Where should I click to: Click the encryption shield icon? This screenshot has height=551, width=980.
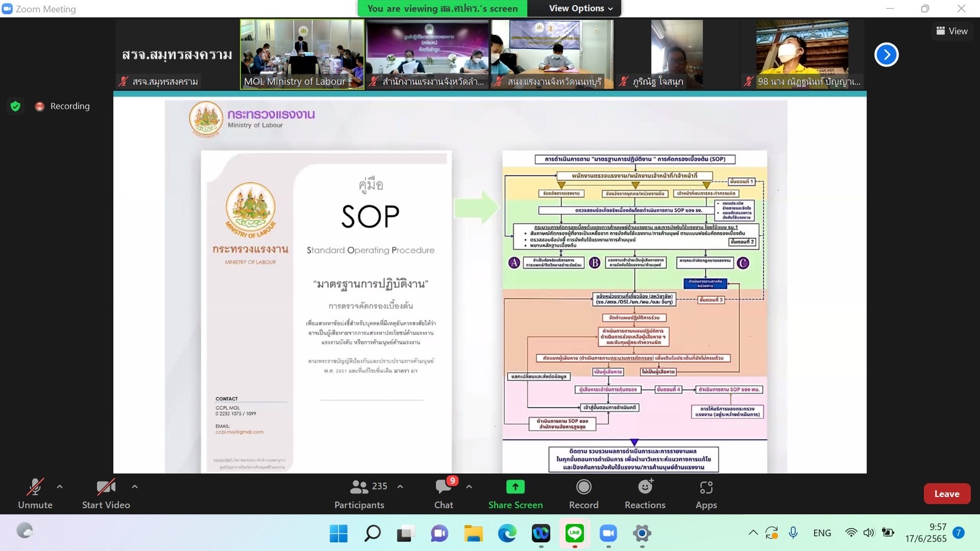point(16,106)
